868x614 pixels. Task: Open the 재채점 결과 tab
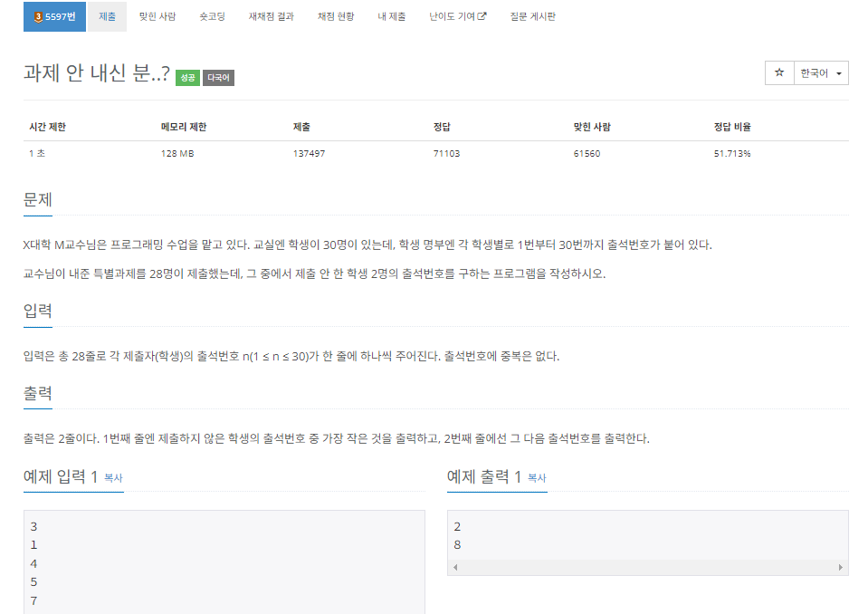[x=272, y=16]
